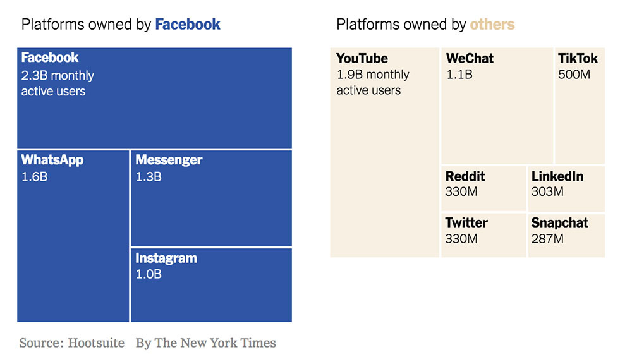Click the LinkedIn 303M block
Image resolution: width=632 pixels, height=364 pixels.
567,188
